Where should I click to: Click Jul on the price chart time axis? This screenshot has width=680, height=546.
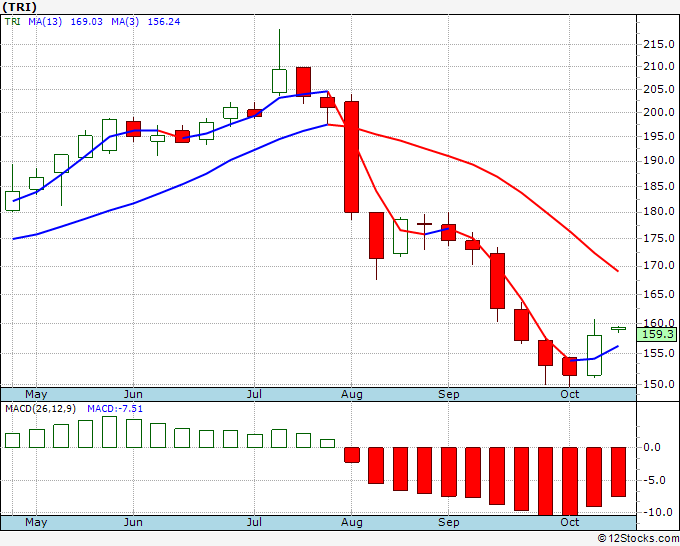tap(254, 395)
